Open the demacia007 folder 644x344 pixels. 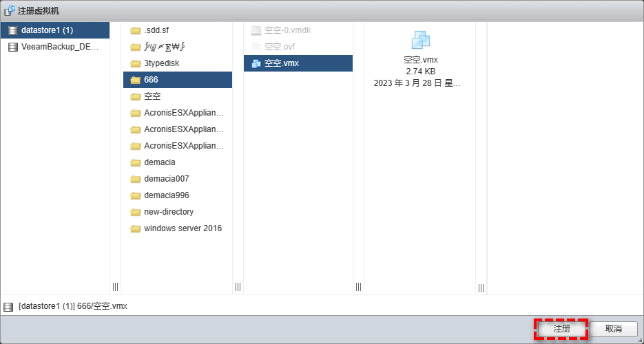166,179
